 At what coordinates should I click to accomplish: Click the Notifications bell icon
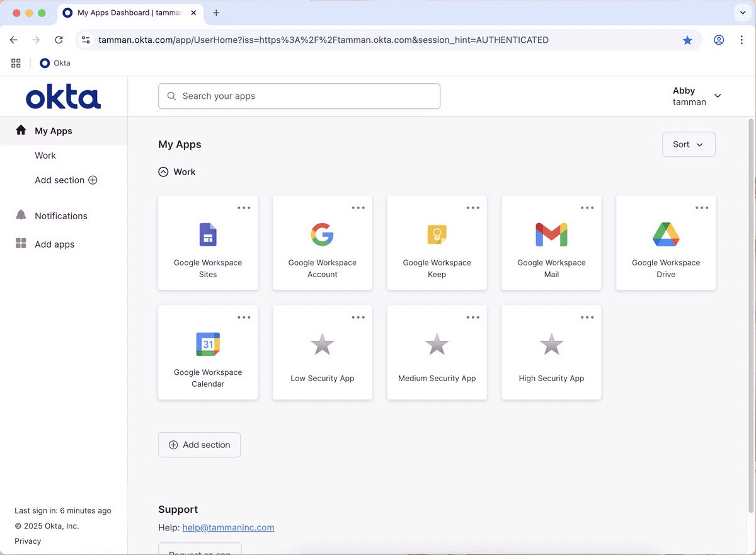click(x=21, y=215)
